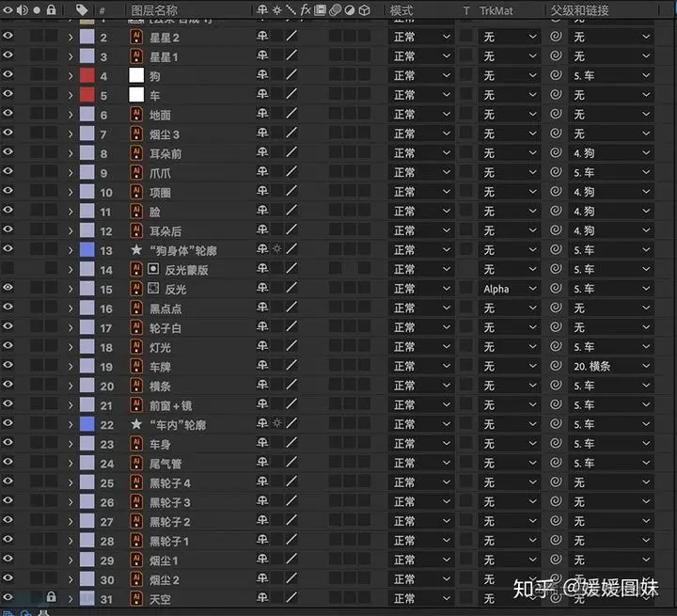
Task: Click the matte icon of layer 反光
Action: point(153,288)
